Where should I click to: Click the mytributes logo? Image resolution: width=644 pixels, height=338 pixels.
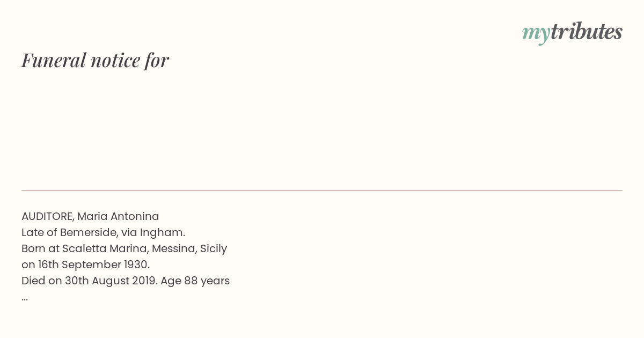coord(572,33)
